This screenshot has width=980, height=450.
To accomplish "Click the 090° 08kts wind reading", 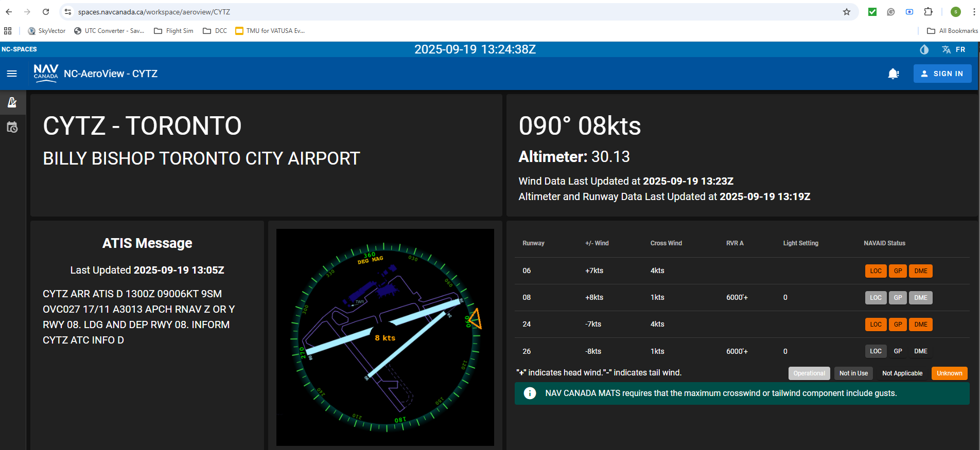I will [x=580, y=126].
